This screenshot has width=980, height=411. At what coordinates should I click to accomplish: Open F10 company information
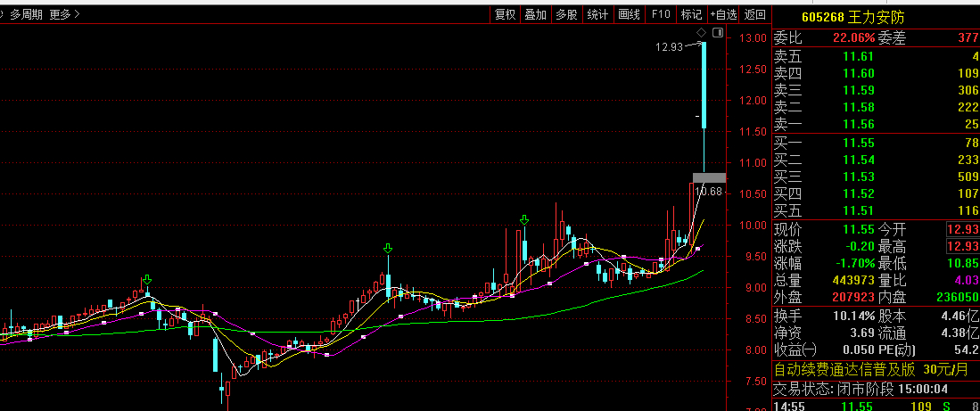coord(660,14)
